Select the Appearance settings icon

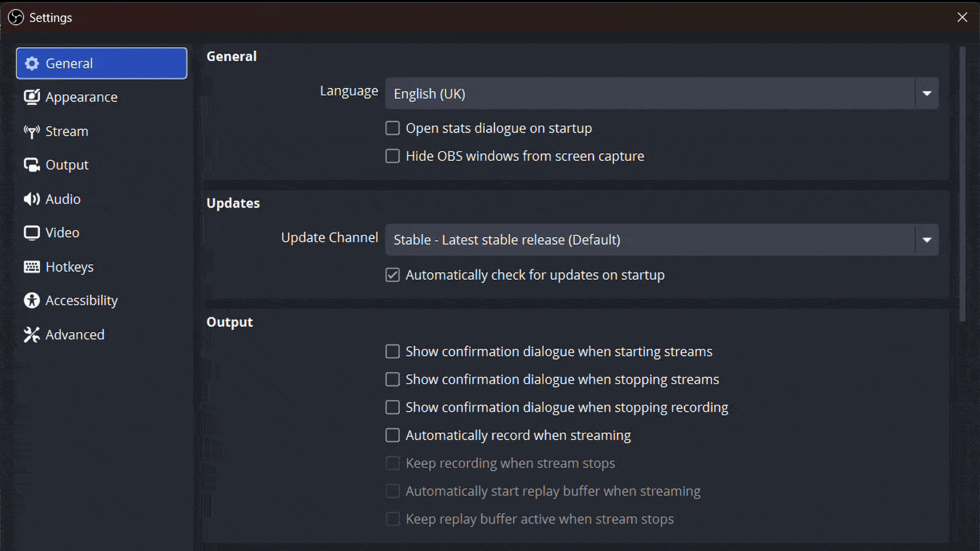pos(32,97)
